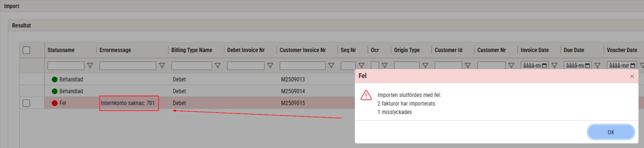Sort by the Statusname column header
Screen dimensions: 644x148
(61, 50)
